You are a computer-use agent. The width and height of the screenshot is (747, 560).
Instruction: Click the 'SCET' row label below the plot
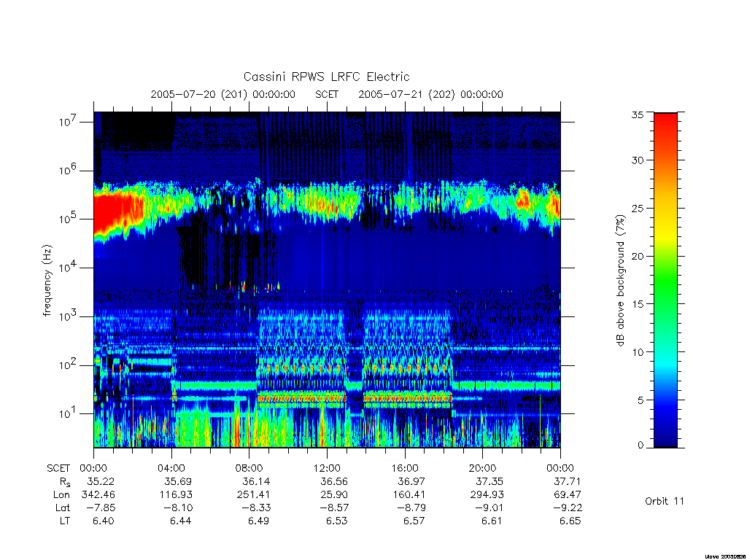58,468
